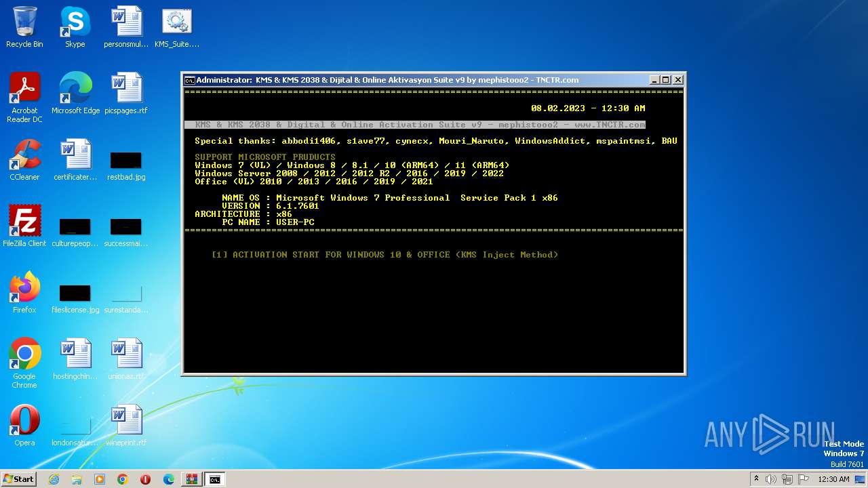Open the Start menu
Image resolution: width=868 pixels, height=488 pixels.
[18, 479]
